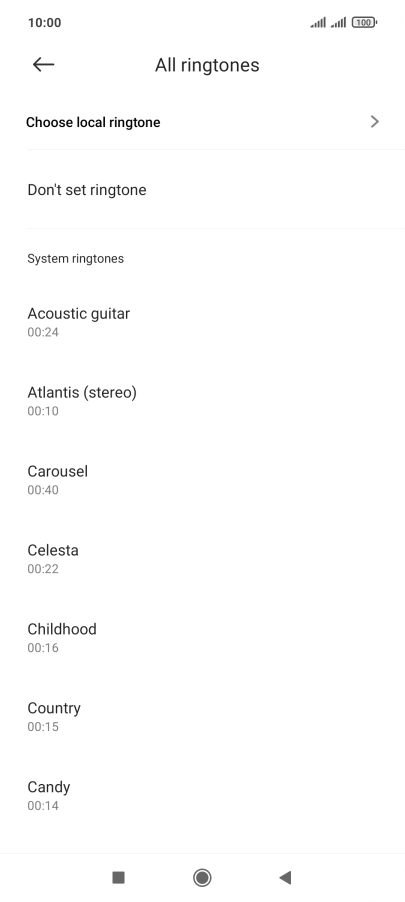Screen dimensions: 405x902
Task: Tap the second signal strength icon
Action: (338, 22)
